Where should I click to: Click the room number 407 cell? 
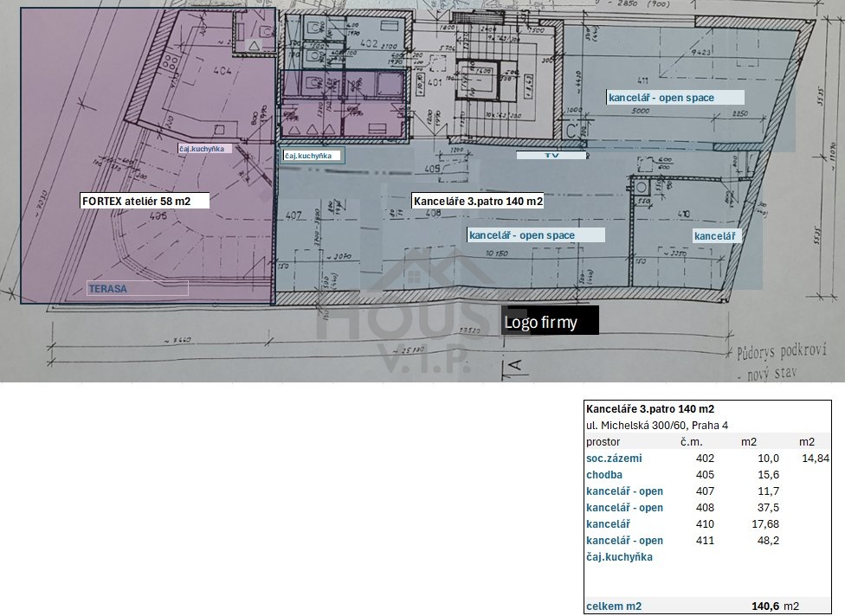[705, 491]
